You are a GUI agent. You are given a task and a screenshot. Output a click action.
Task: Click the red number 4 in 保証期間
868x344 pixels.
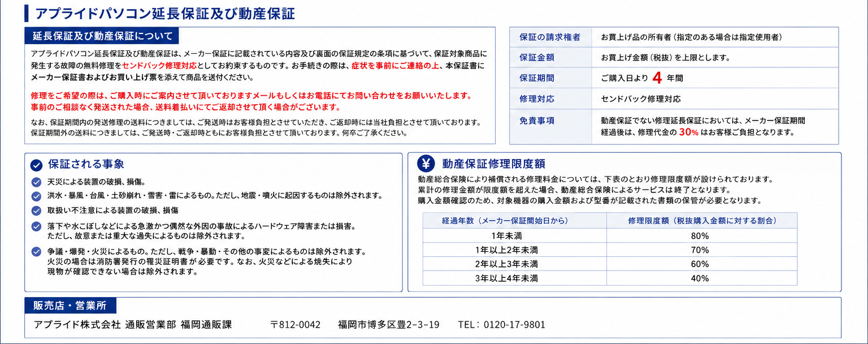click(x=657, y=77)
